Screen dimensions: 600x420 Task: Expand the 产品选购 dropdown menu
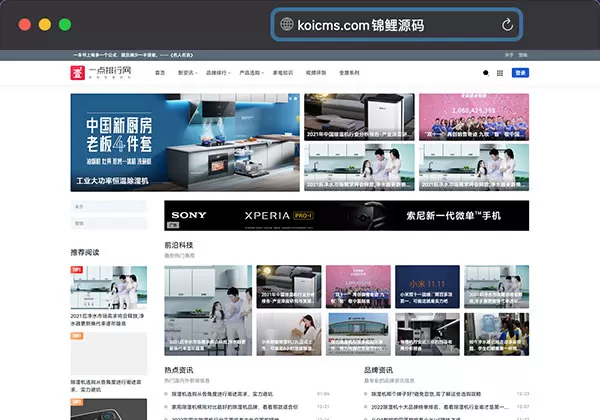click(251, 73)
